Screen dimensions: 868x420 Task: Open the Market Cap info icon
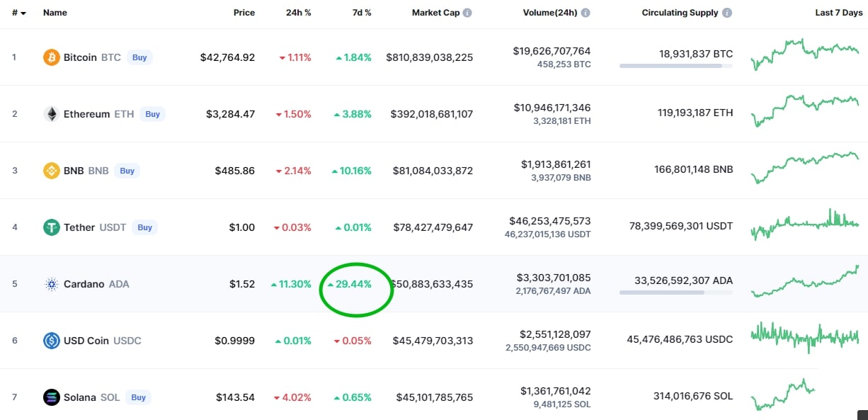point(467,13)
